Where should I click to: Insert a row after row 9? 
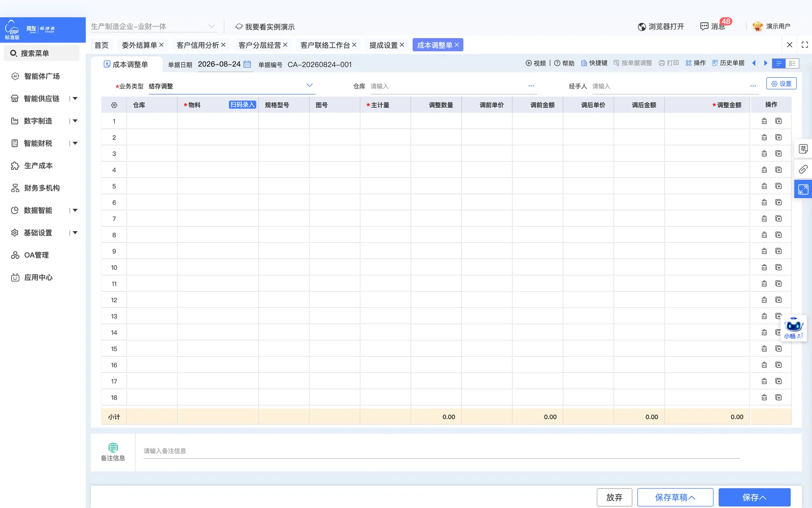click(x=779, y=251)
